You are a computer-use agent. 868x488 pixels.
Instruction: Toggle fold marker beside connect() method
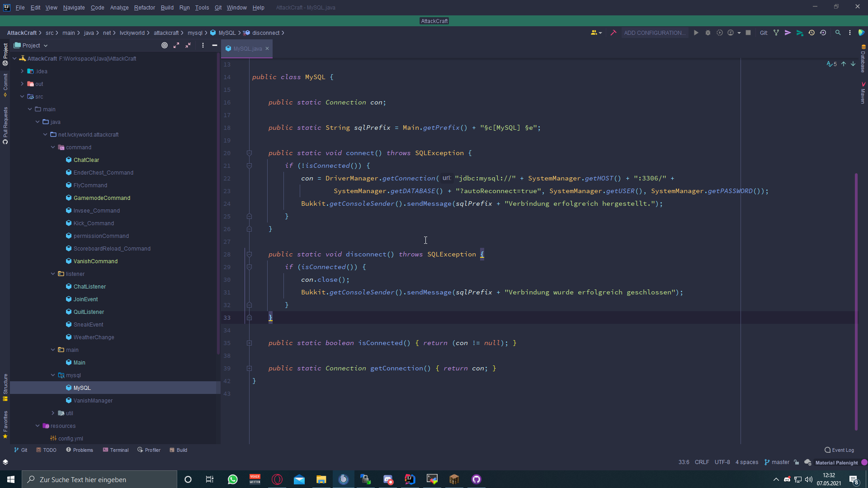coord(249,153)
